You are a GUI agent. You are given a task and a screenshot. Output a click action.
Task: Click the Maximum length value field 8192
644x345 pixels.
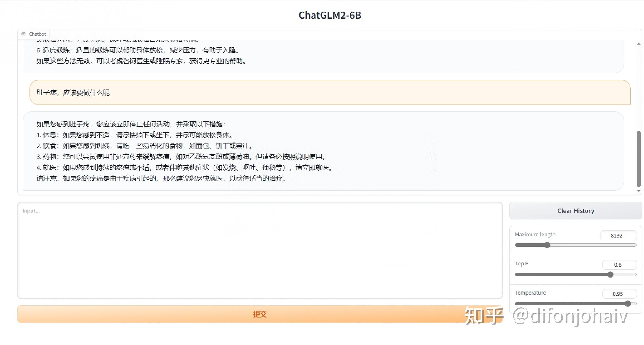[618, 235]
